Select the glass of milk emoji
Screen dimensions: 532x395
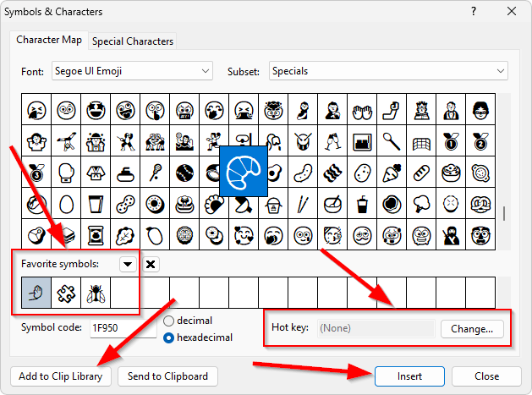pos(96,204)
